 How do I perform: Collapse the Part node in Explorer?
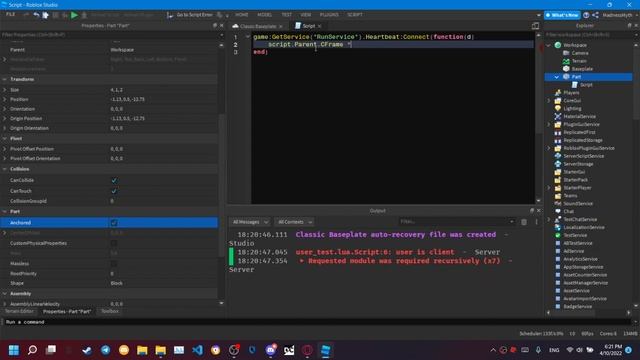click(557, 77)
